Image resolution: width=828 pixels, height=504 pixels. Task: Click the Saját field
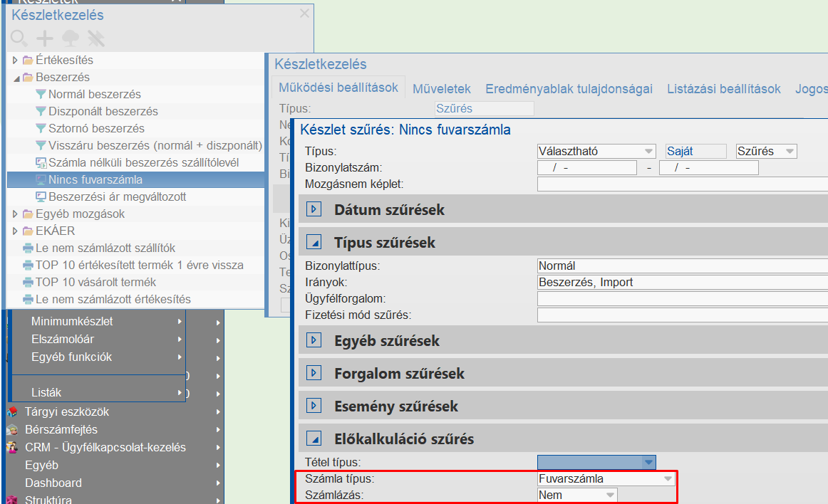[695, 151]
